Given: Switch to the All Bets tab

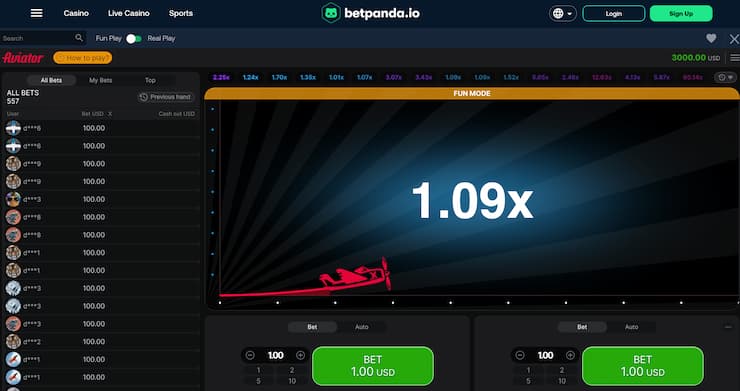Looking at the screenshot, I should (51, 80).
